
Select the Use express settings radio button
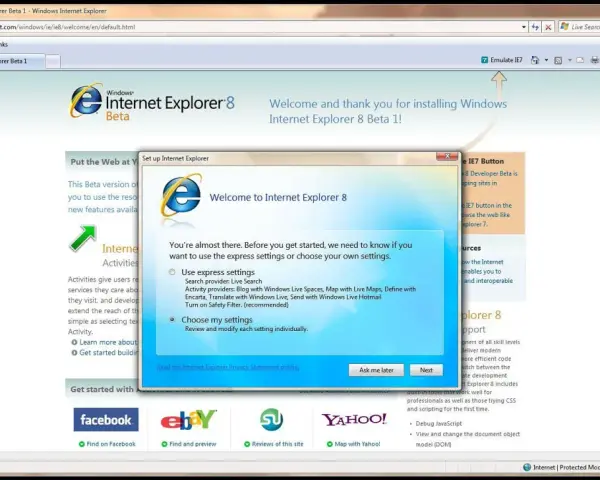[x=172, y=272]
